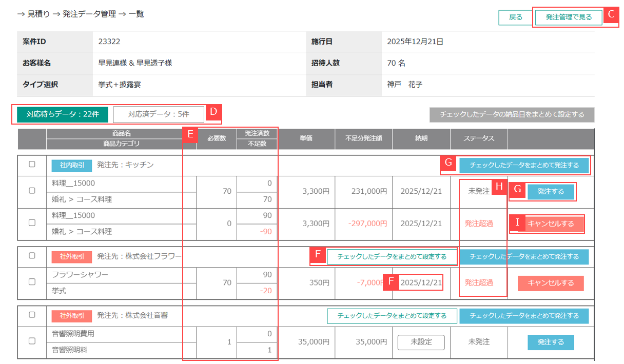
Task: Click フラワーシャワー delivery date 2025/12/21
Action: pyautogui.click(x=421, y=282)
